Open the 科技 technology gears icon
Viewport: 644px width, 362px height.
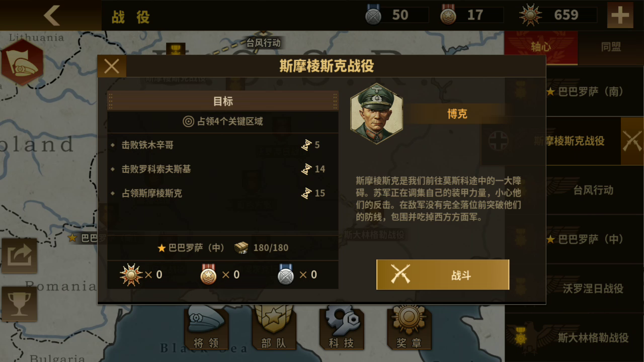click(342, 329)
